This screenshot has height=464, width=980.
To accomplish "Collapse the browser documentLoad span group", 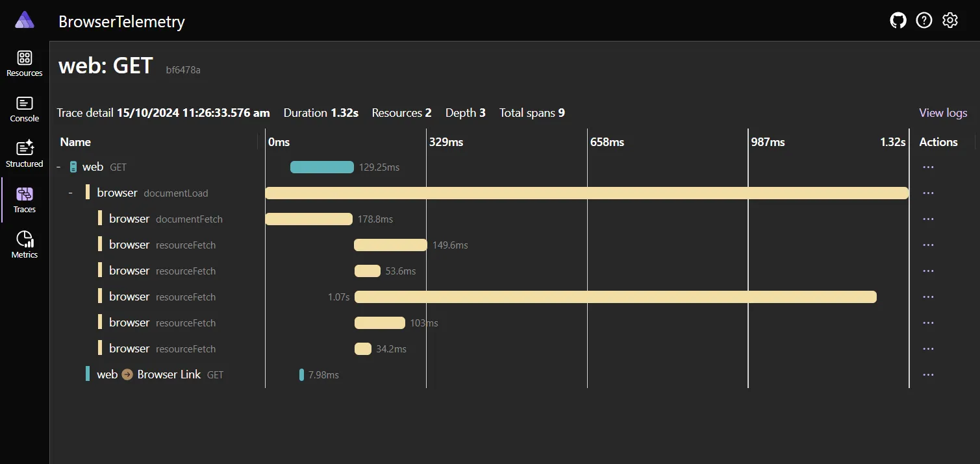I will [69, 193].
